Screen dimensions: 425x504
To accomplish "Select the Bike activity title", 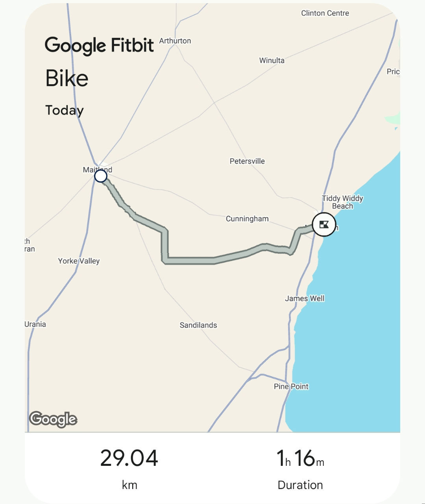I will pos(67,78).
